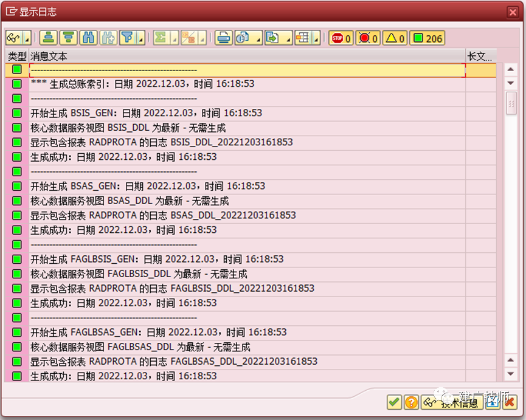The width and height of the screenshot is (526, 420).
Task: Click green status icon of 开始生成 FAGLBSAS_GEN row
Action: point(17,332)
